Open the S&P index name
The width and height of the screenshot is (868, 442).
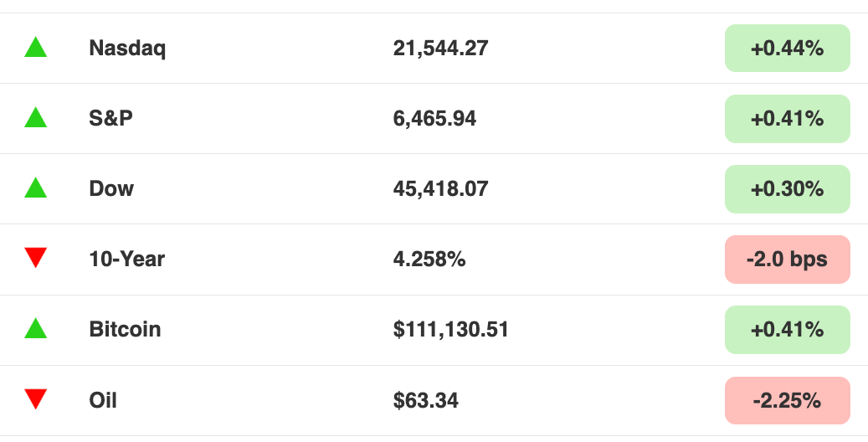click(110, 119)
